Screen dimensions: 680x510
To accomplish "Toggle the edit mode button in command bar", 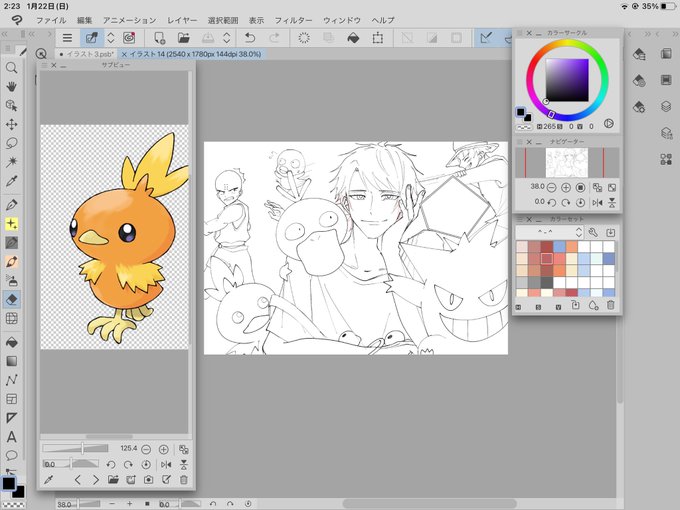I will coord(92,38).
